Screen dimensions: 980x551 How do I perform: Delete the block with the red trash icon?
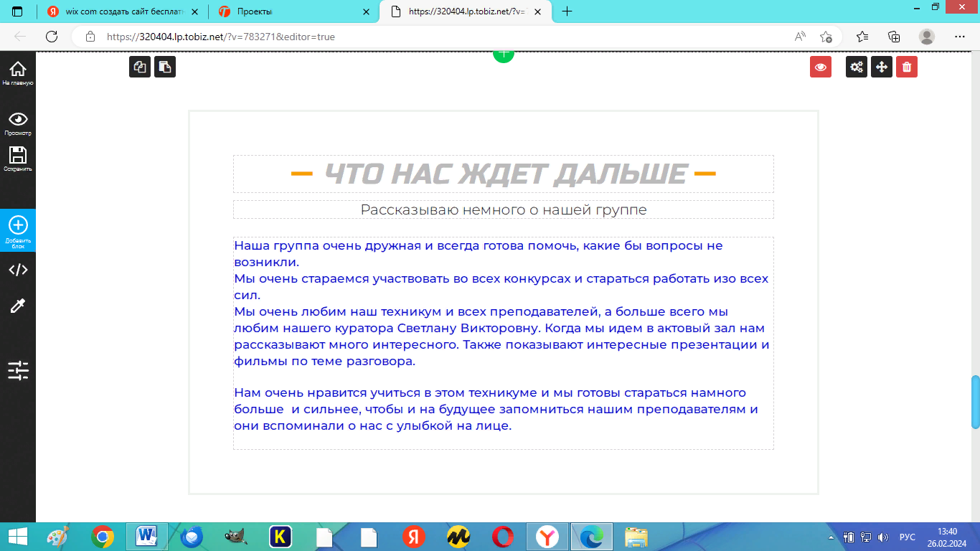coord(907,67)
